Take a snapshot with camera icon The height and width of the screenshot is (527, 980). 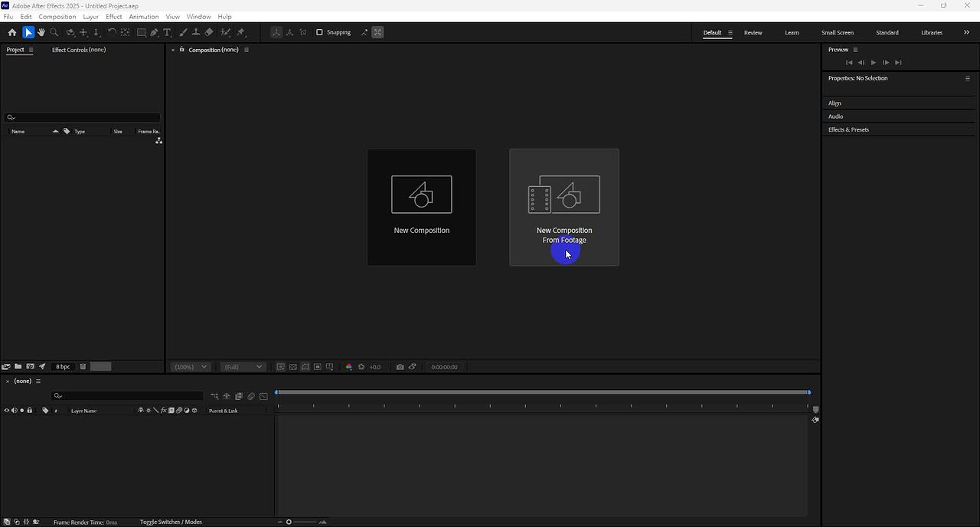coord(400,367)
